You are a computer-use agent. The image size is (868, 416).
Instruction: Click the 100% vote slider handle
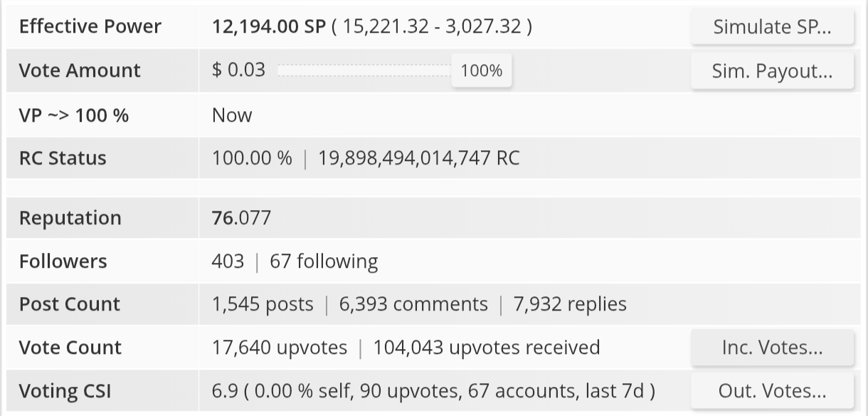[x=482, y=71]
